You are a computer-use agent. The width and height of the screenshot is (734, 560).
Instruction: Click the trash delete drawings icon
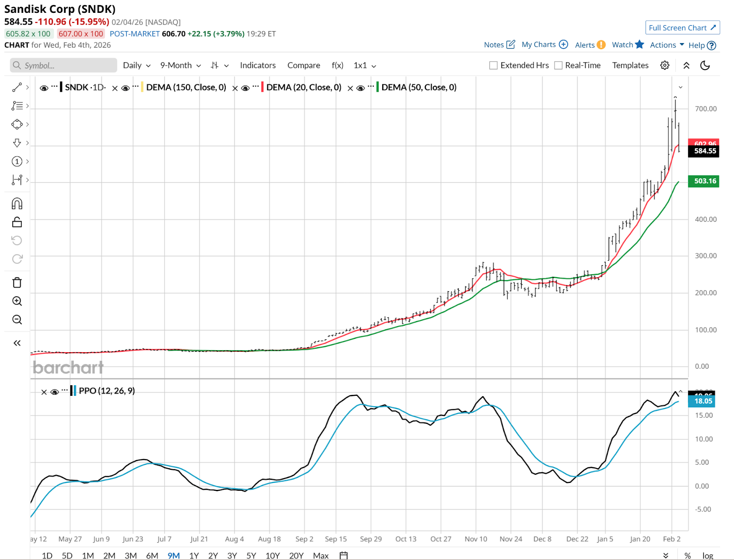pos(17,283)
